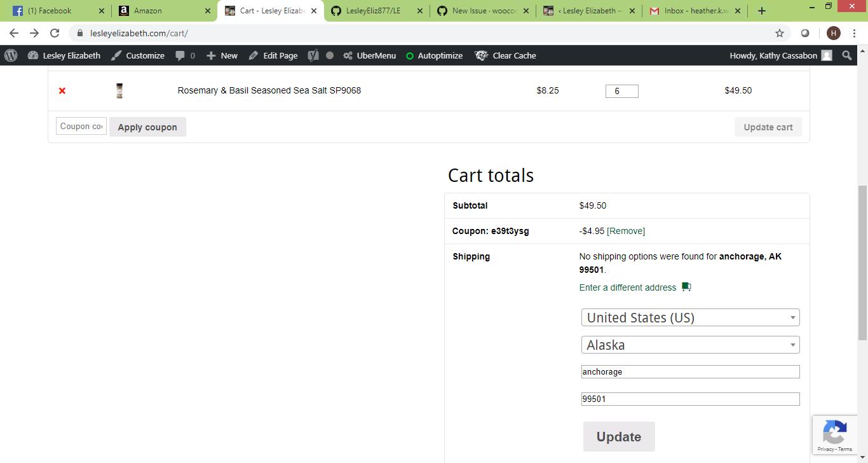Click the Apply coupon button

(x=147, y=127)
